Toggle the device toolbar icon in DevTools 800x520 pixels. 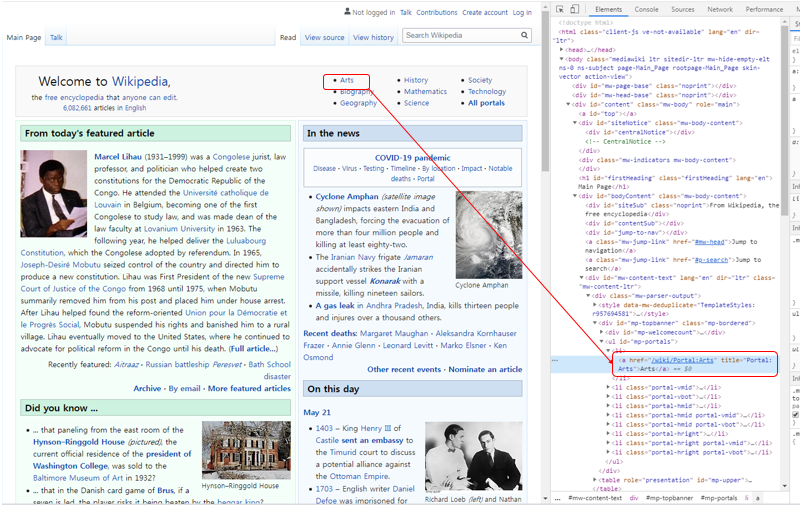point(574,9)
